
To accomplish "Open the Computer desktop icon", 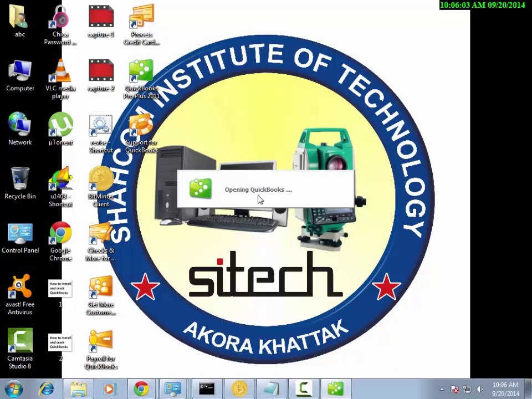I will pyautogui.click(x=20, y=75).
